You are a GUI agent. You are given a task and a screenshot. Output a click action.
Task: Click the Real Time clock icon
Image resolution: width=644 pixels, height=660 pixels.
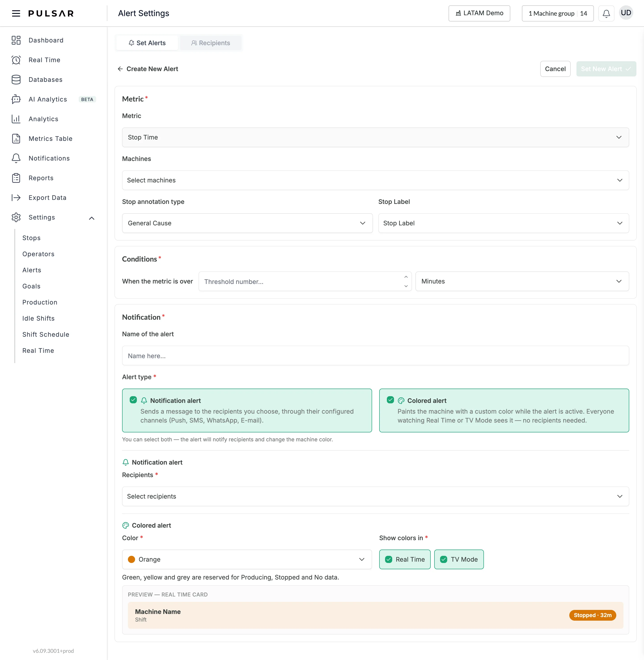[16, 60]
